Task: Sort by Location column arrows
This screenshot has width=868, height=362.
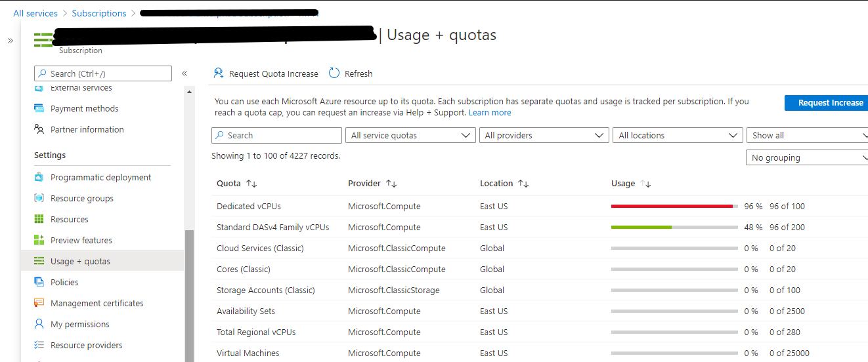Action: (x=523, y=184)
